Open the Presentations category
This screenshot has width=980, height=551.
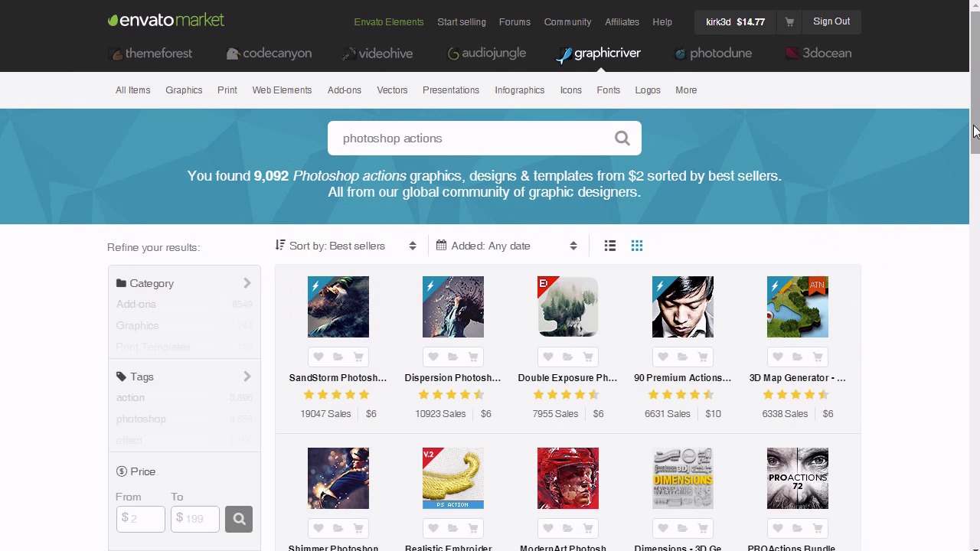point(451,90)
